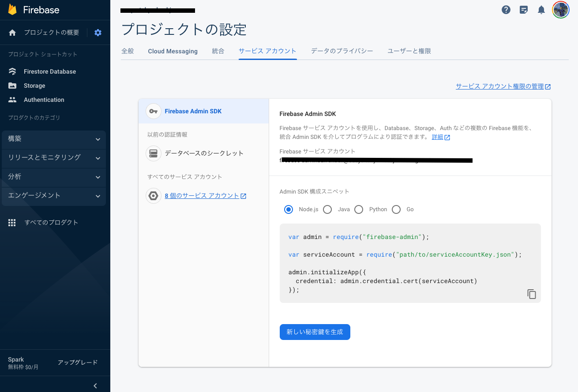Click the Authentication people icon

point(12,100)
